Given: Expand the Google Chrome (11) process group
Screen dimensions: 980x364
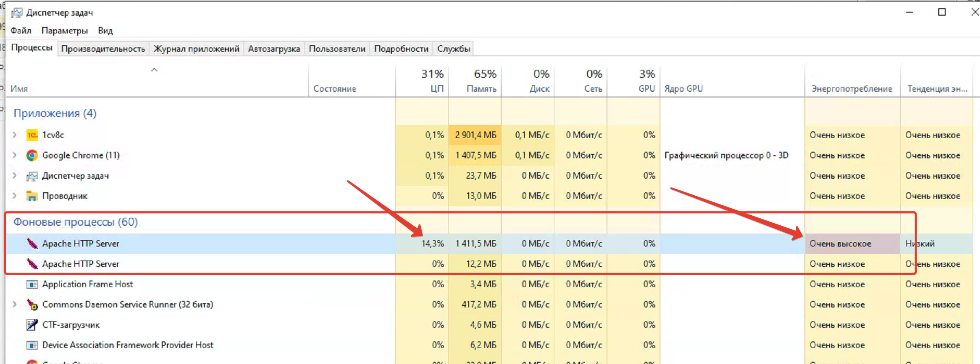Looking at the screenshot, I should click(x=15, y=155).
